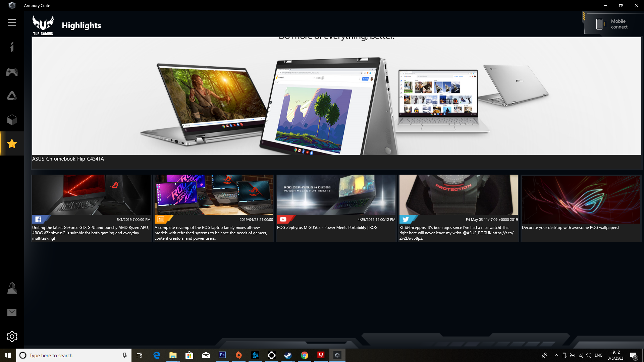The width and height of the screenshot is (644, 362).
Task: Click 'Uniting the latest GeForce GTX GPU' post text
Action: pyautogui.click(x=91, y=233)
